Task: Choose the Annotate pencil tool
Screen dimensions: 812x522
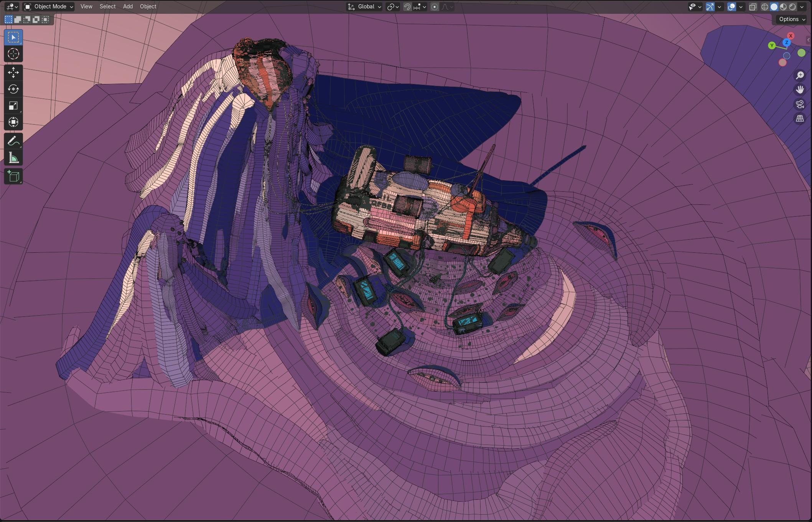Action: 13,141
